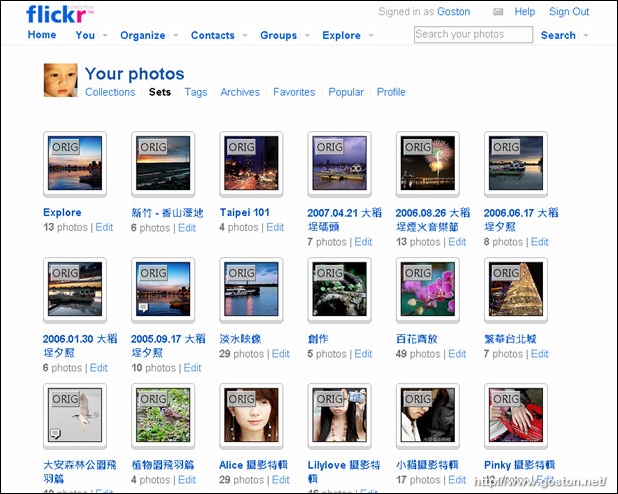Switch to the Collections tab

coord(110,92)
